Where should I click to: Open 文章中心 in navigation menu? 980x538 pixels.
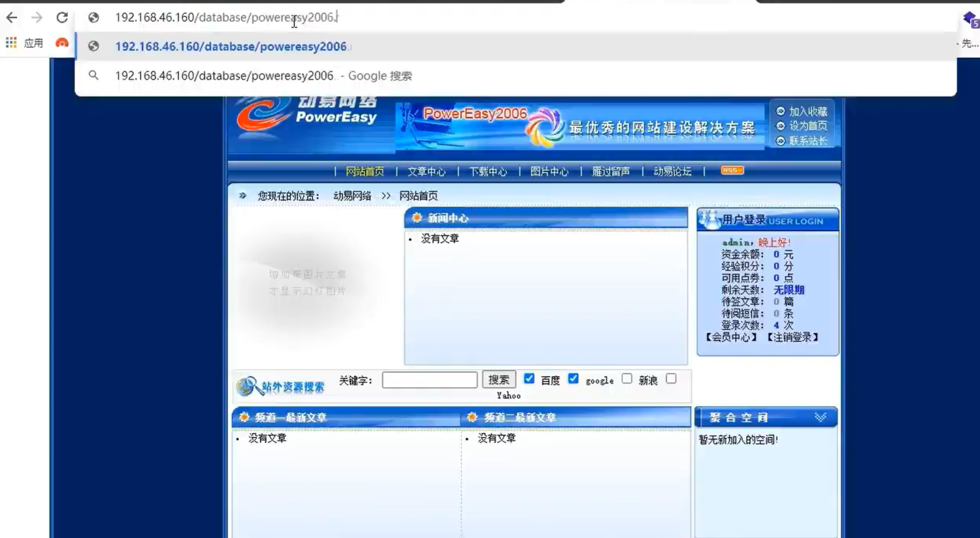tap(426, 171)
